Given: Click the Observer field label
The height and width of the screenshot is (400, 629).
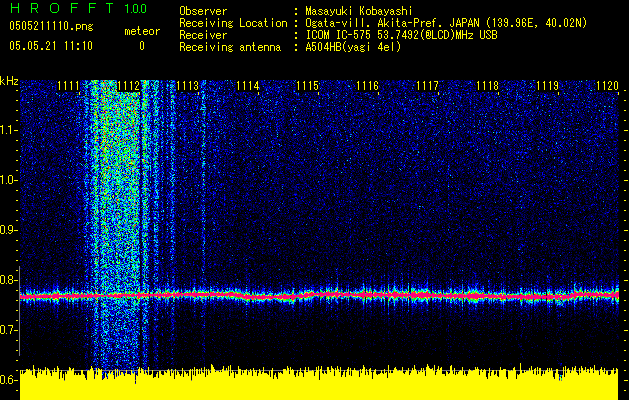Looking at the screenshot, I should click(x=203, y=11).
